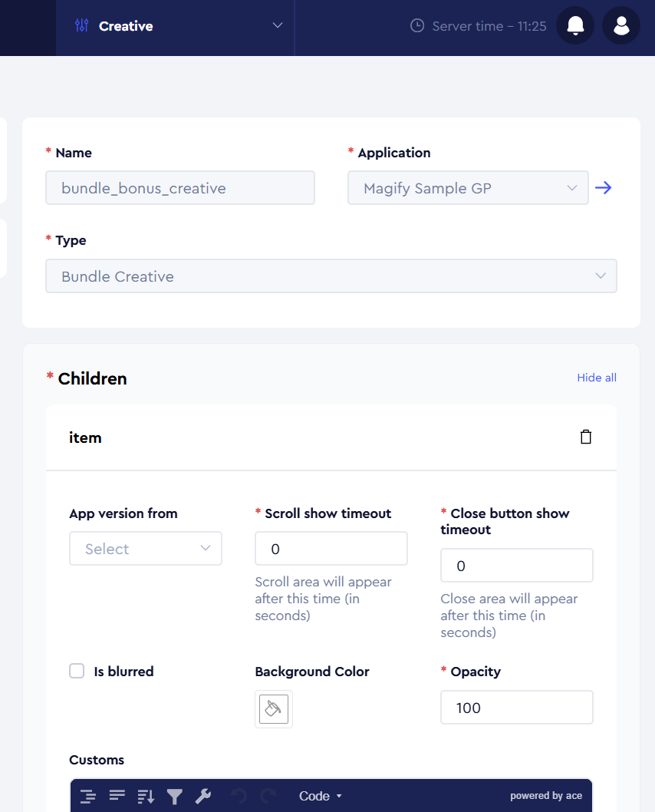Go to application via arrow icon

[x=604, y=188]
